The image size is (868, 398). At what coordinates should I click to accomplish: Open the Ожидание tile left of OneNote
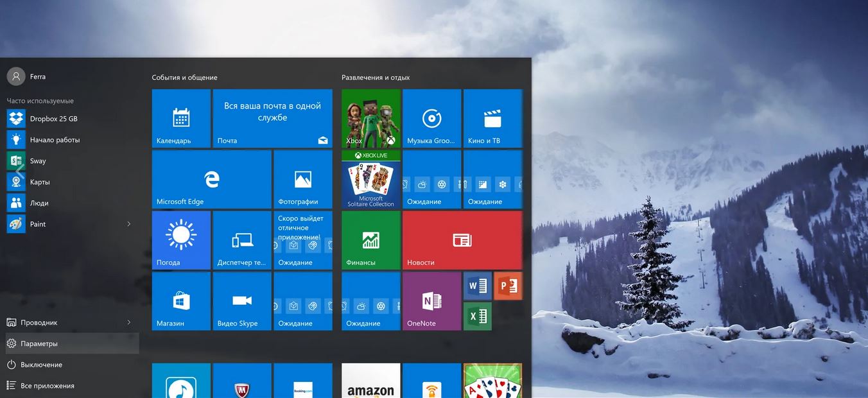(371, 301)
